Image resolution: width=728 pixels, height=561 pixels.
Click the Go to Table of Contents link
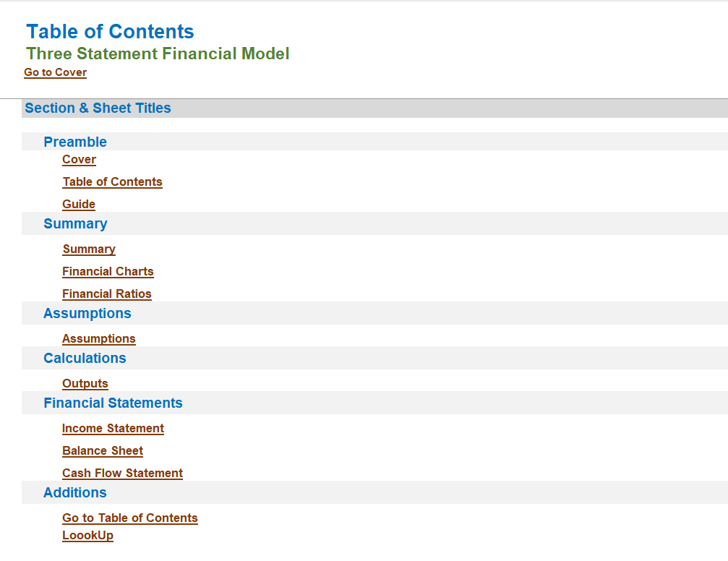[130, 518]
